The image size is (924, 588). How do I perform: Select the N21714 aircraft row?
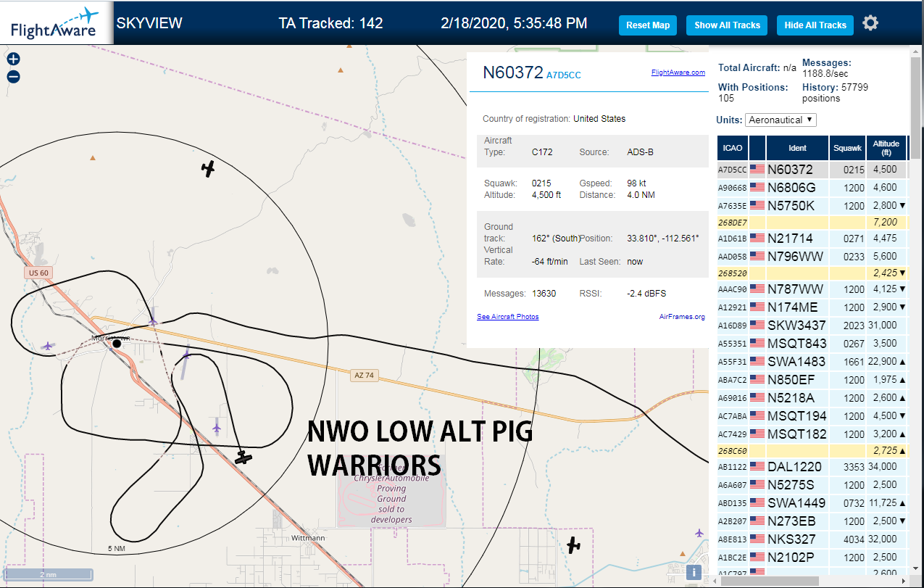pos(812,238)
